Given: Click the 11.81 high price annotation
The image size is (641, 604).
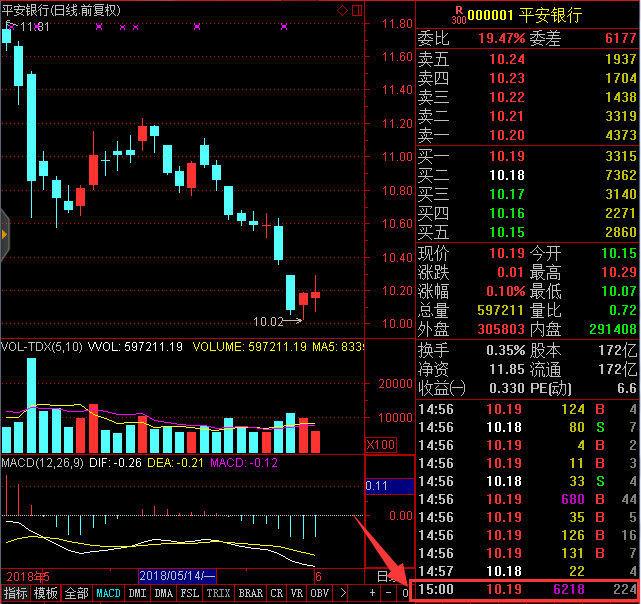Looking at the screenshot, I should 34,27.
